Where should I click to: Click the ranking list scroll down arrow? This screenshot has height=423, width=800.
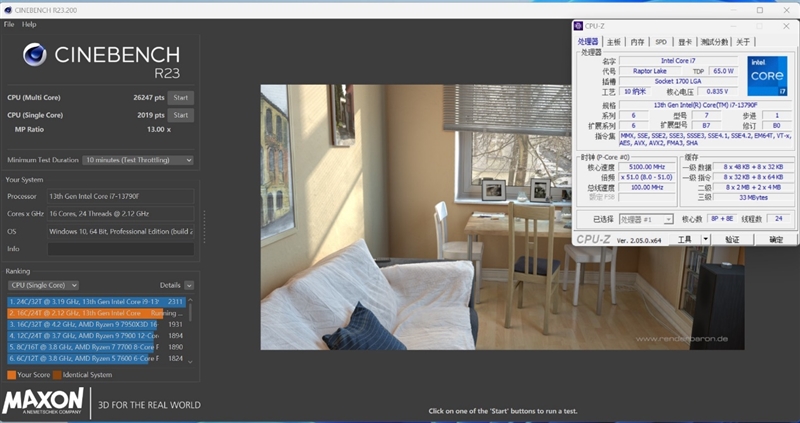click(190, 361)
